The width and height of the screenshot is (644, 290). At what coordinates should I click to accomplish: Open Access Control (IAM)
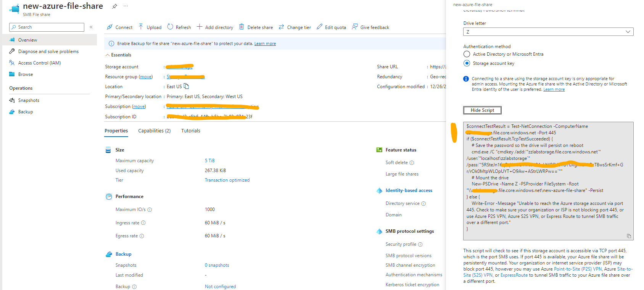click(40, 63)
